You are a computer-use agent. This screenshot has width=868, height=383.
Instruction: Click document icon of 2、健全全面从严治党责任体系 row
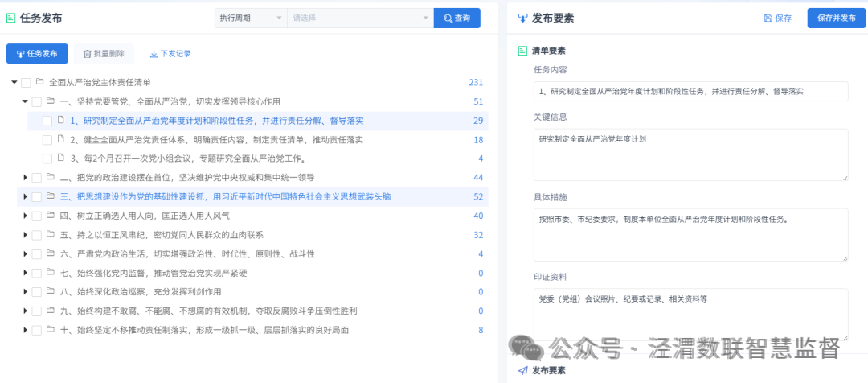point(61,140)
